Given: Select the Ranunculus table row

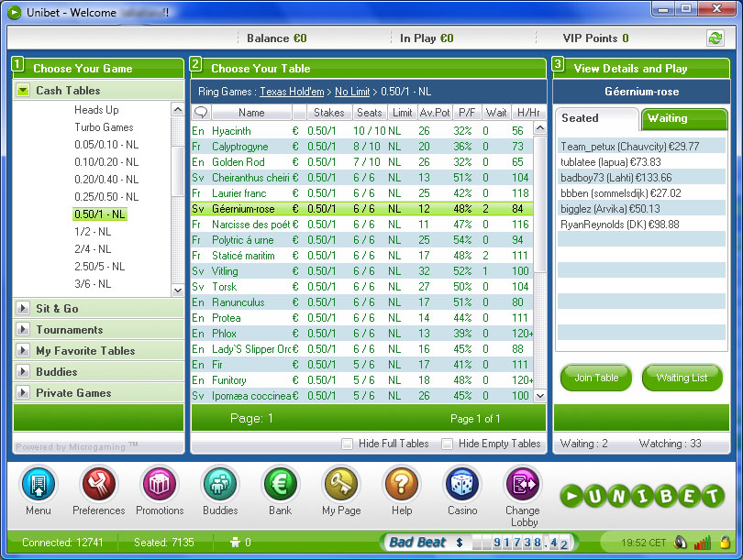Looking at the screenshot, I should coord(362,302).
